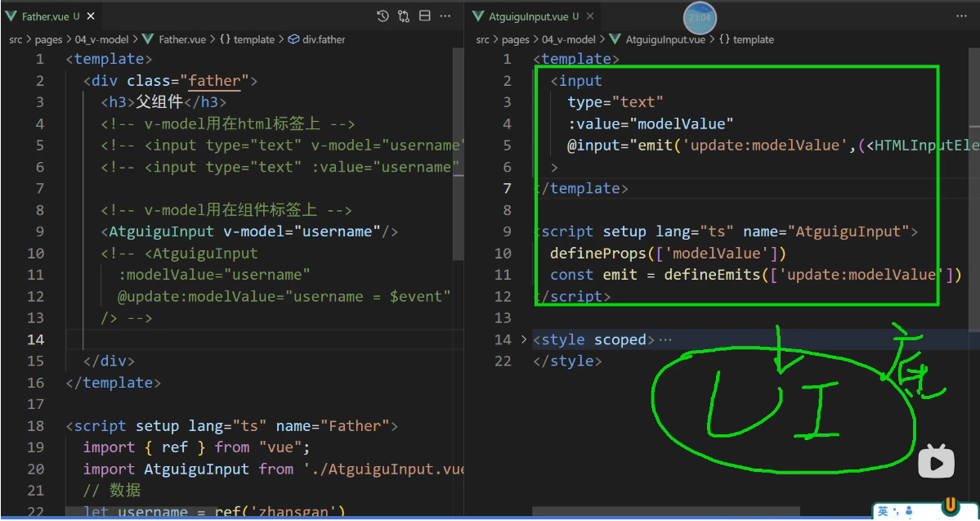Click ':modelValue="username"' commented line
Viewport: 980px width, 521px height.
pyautogui.click(x=214, y=275)
